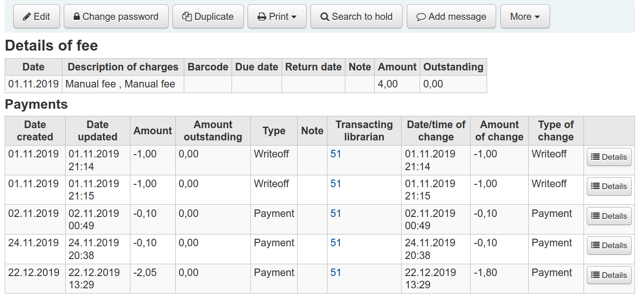Open Details for Writeoff at 21:15
Viewport: 644px width, 303px height.
point(609,187)
